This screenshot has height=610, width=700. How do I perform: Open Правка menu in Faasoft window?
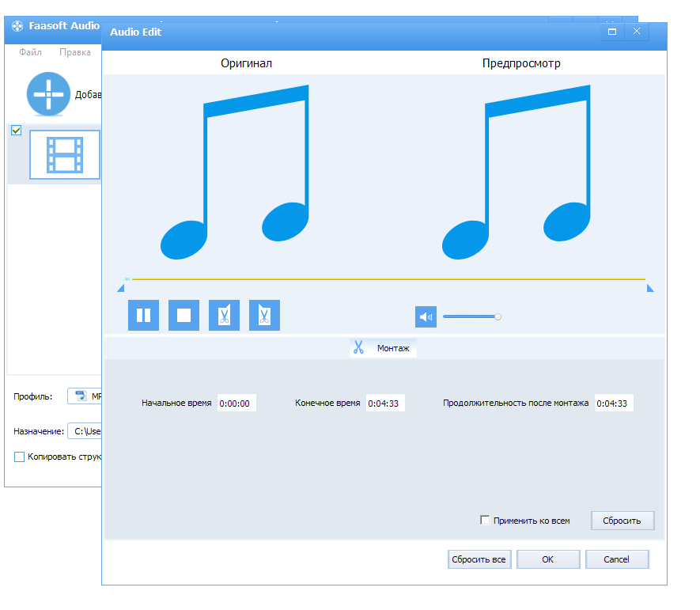coord(75,52)
